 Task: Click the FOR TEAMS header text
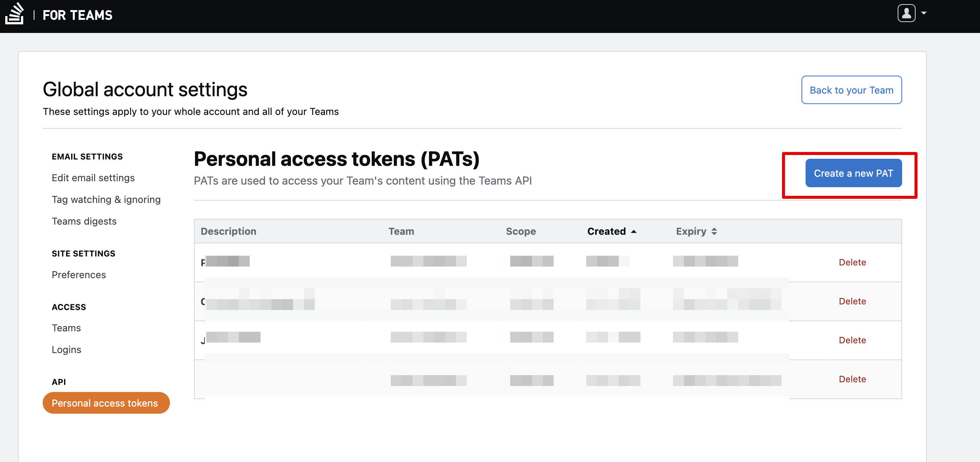77,15
